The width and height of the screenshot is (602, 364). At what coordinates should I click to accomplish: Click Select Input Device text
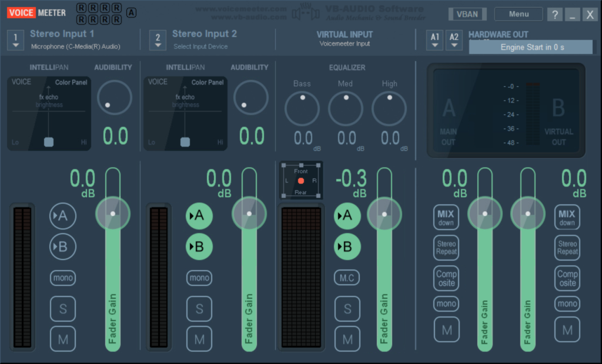(200, 46)
